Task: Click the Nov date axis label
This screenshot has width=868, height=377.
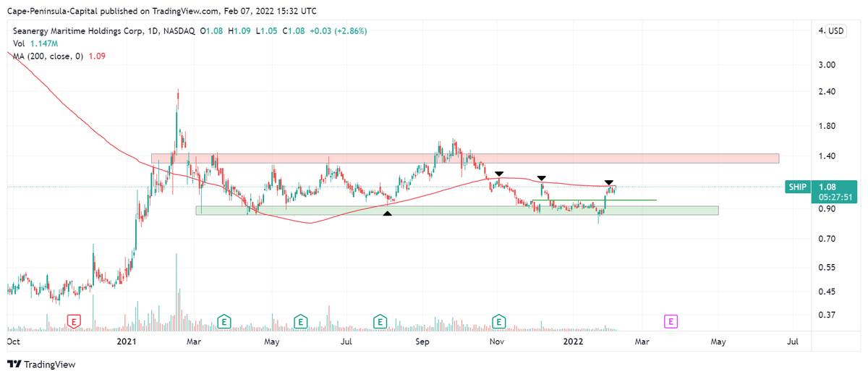Action: (x=496, y=340)
